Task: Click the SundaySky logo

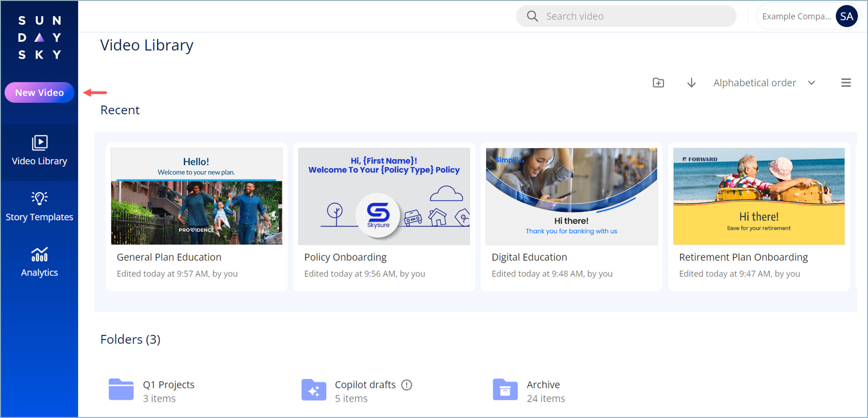Action: [x=39, y=37]
